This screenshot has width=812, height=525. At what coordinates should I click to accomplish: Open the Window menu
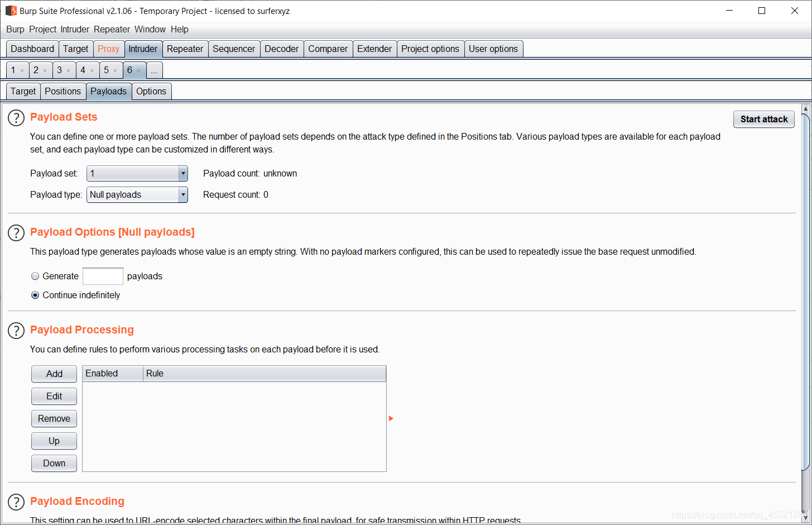point(150,29)
